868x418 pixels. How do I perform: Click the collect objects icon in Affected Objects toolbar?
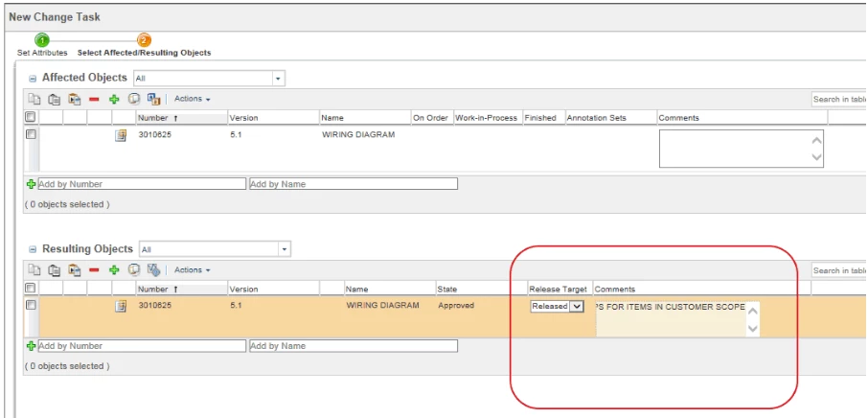point(133,99)
